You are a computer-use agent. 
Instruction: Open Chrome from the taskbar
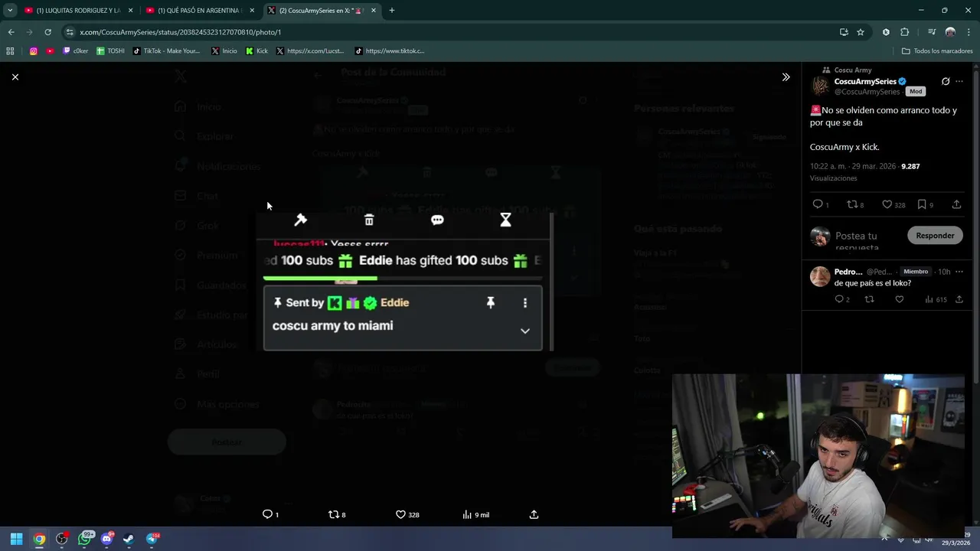tap(39, 539)
